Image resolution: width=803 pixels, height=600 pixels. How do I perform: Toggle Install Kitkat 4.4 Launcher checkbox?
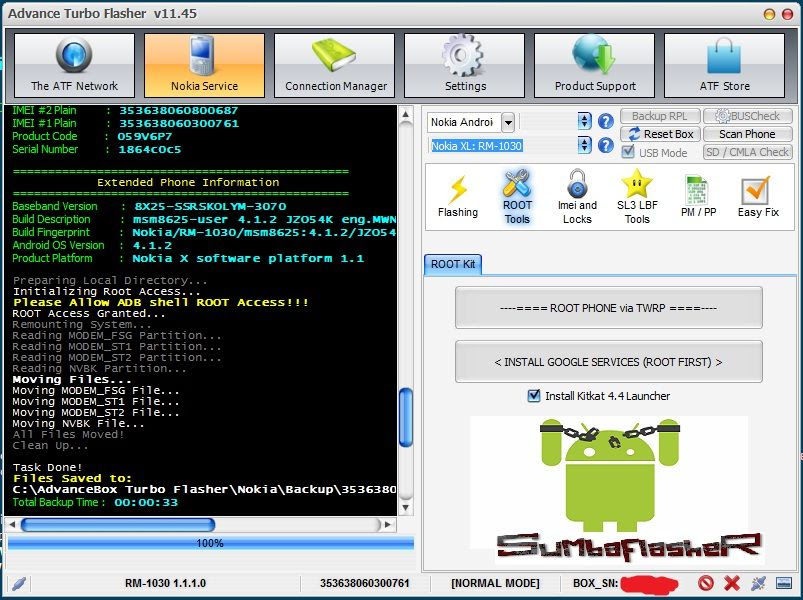(x=534, y=396)
